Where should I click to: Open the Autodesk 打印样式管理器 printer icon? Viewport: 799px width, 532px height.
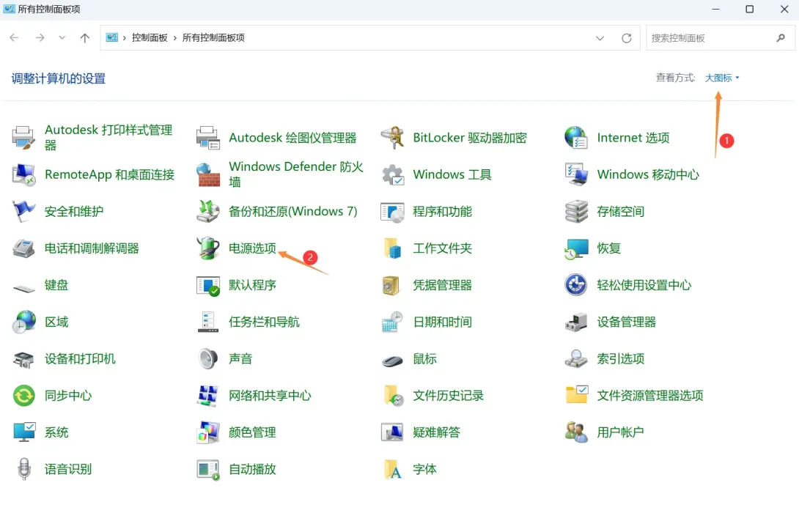point(23,138)
